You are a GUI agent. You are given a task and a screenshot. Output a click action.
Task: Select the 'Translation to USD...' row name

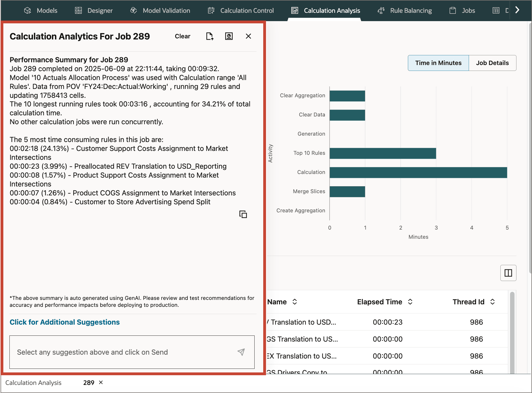pos(302,322)
